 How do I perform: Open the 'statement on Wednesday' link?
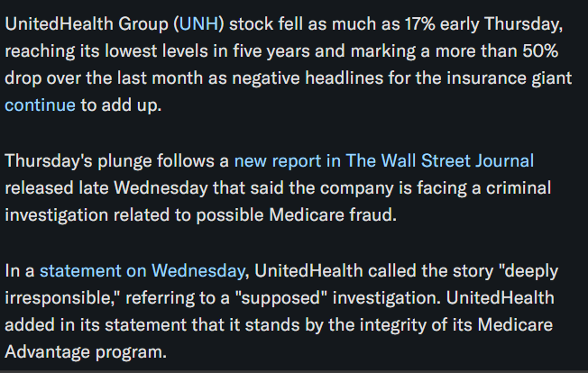pyautogui.click(x=142, y=271)
